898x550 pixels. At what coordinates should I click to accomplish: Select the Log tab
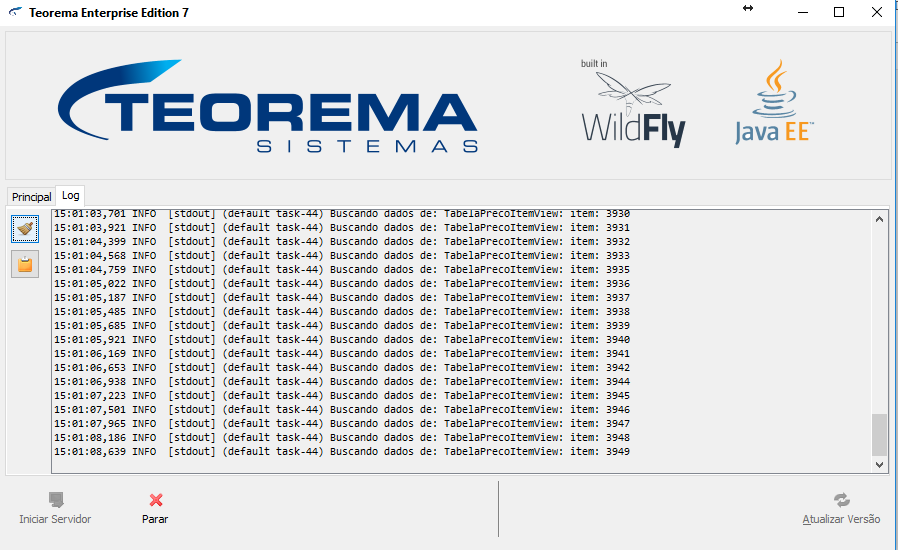point(70,195)
